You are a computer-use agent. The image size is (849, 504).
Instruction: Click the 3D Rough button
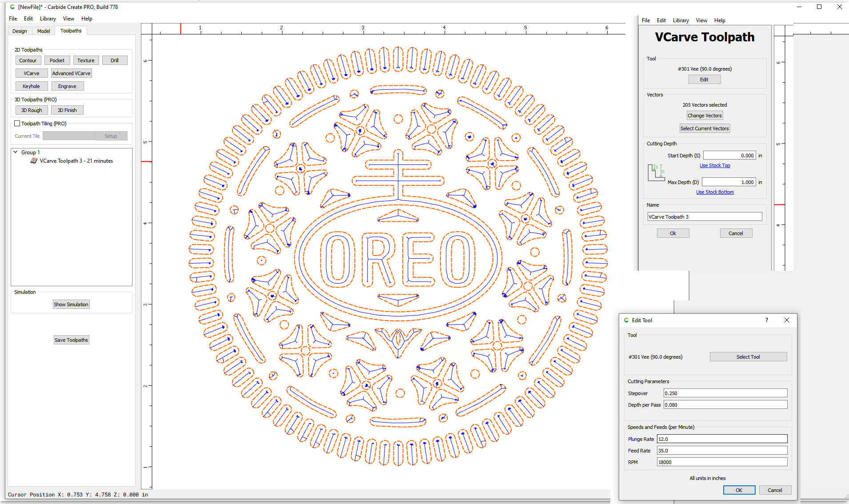[x=32, y=110]
